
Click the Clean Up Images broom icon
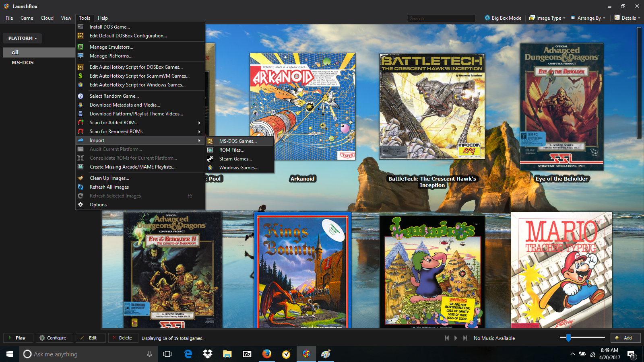(80, 178)
